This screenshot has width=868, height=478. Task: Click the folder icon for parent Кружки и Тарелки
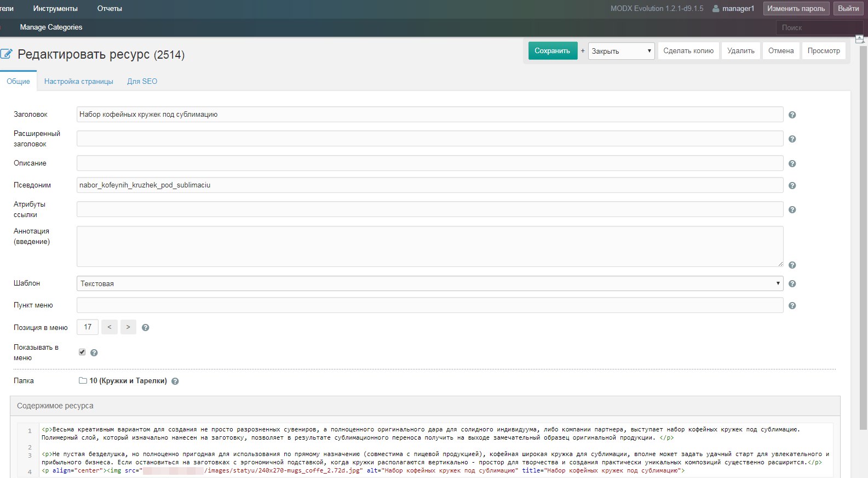click(x=83, y=380)
